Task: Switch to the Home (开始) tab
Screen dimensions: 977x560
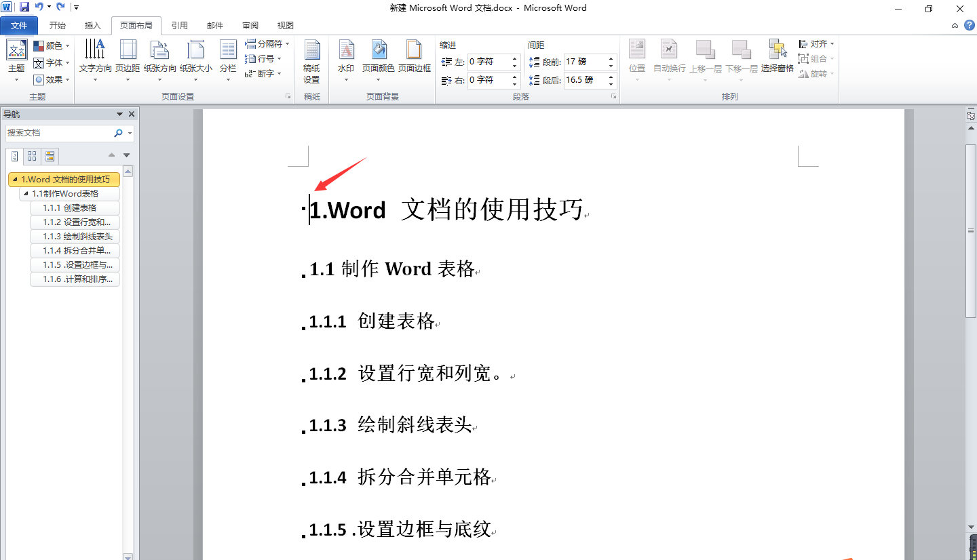Action: click(58, 25)
